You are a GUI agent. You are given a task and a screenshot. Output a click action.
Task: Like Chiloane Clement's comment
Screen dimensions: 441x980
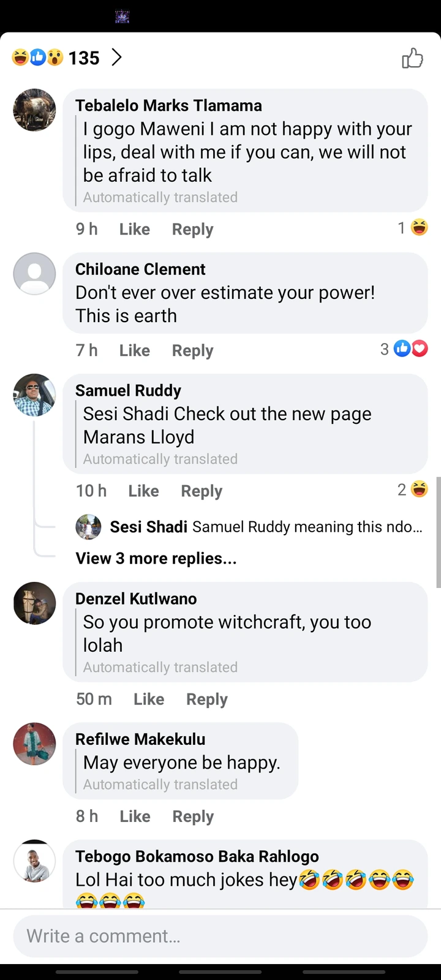(134, 350)
